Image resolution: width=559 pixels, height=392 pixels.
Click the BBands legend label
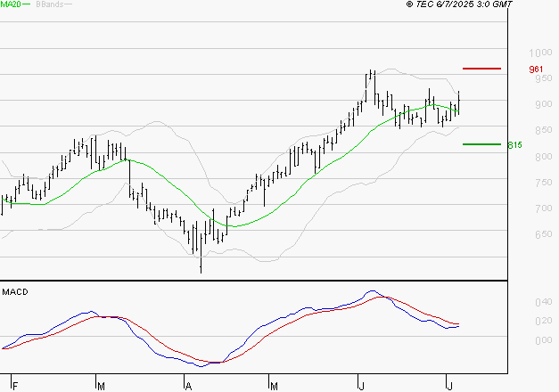pos(50,4)
